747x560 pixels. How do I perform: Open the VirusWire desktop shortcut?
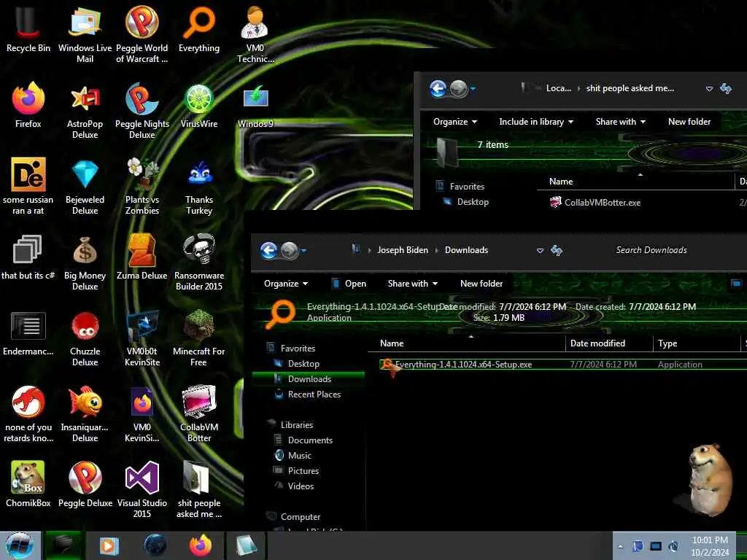(199, 105)
